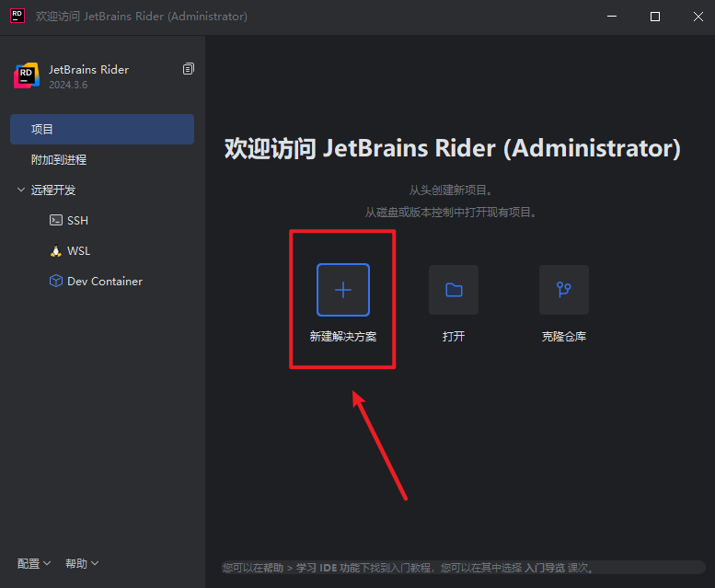715x588 pixels.
Task: Click the Dev Container cube icon
Action: tap(56, 281)
